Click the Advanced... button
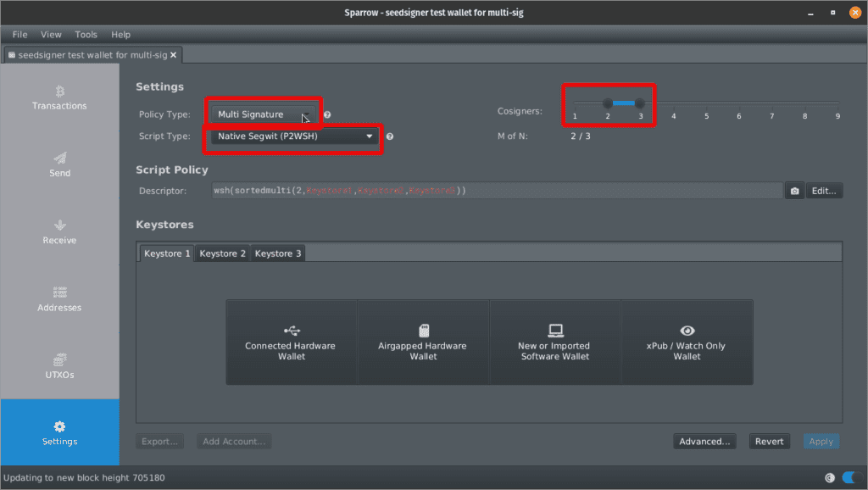Viewport: 868px width, 490px height. tap(704, 442)
